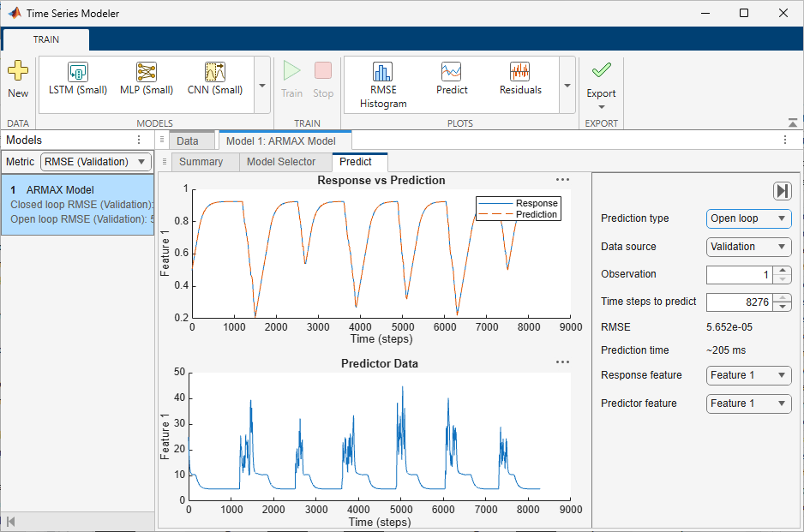
Task: Collapse Models panel at bottom left
Action: (x=11, y=522)
